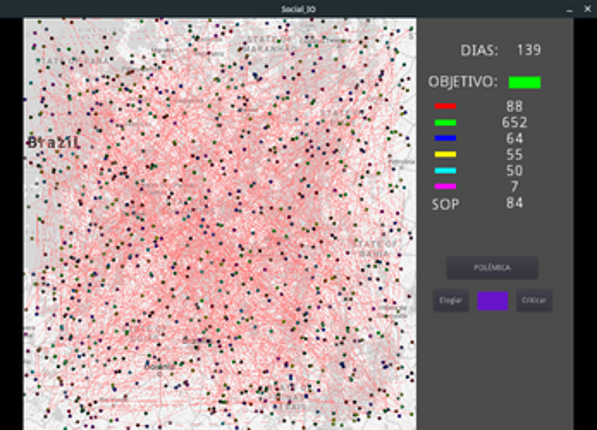The image size is (597, 430).
Task: Click the SOP label in the legend
Action: point(445,205)
